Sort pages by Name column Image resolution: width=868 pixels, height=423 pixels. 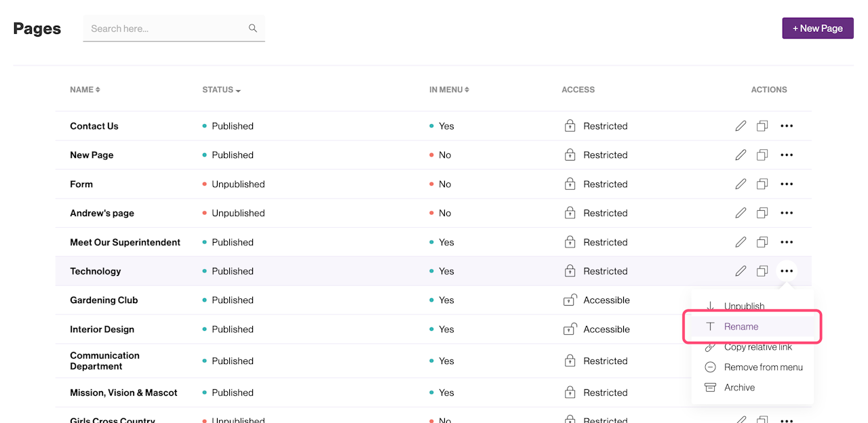pyautogui.click(x=85, y=89)
